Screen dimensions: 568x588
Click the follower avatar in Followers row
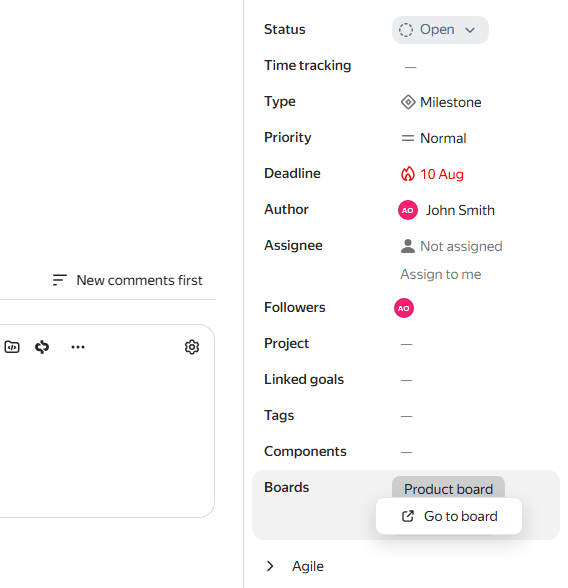403,308
